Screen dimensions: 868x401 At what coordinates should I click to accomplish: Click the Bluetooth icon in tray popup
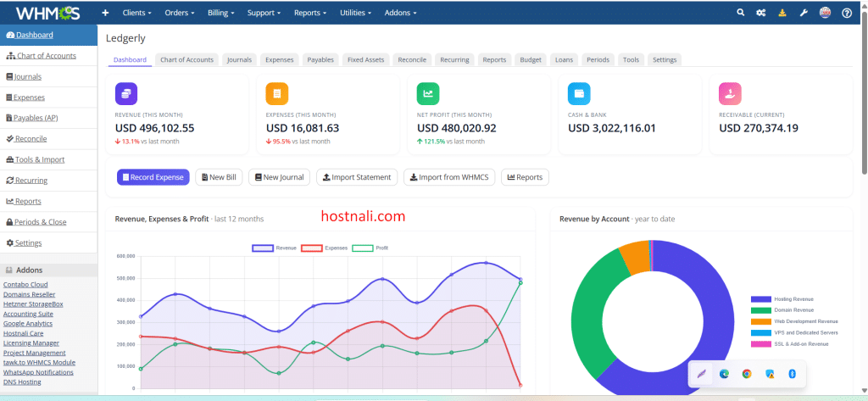point(793,374)
